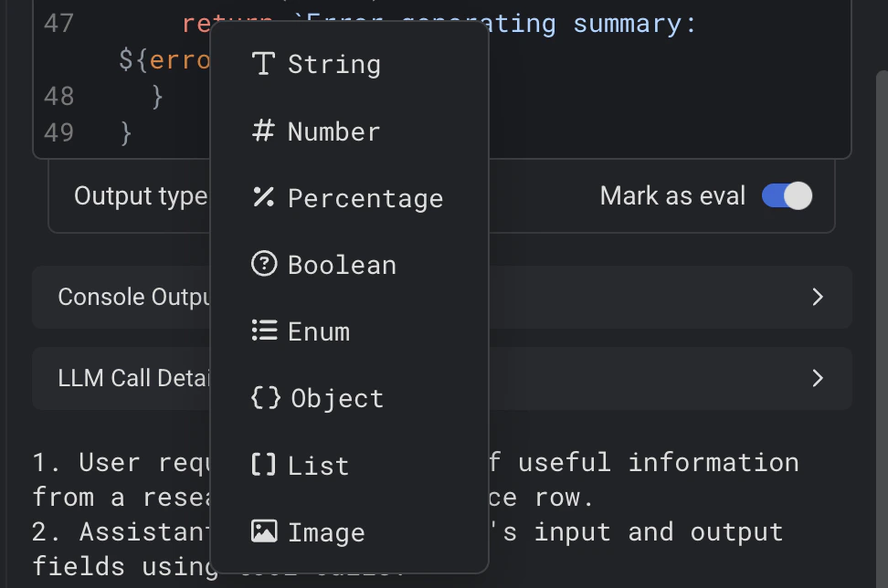Open the Console Output section header
Image resolution: width=888 pixels, height=588 pixels.
[442, 297]
